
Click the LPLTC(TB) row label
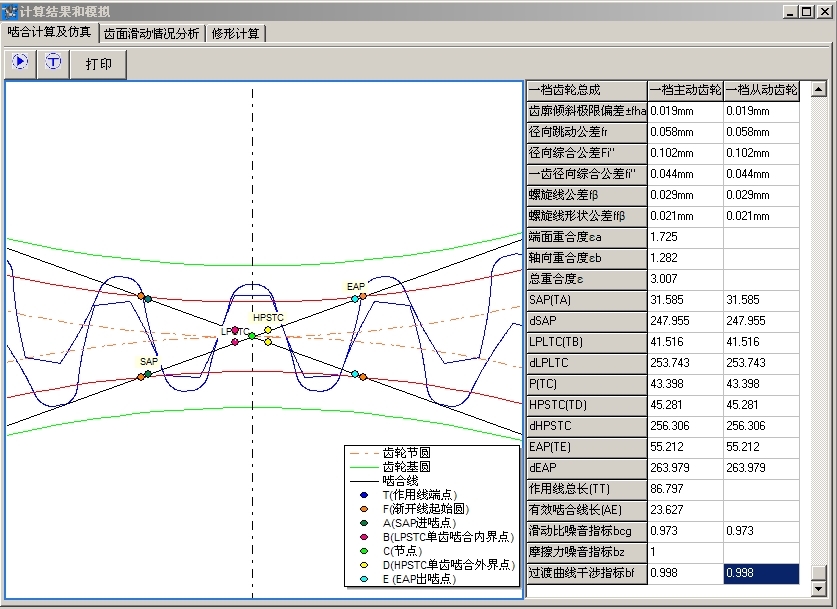pos(586,342)
